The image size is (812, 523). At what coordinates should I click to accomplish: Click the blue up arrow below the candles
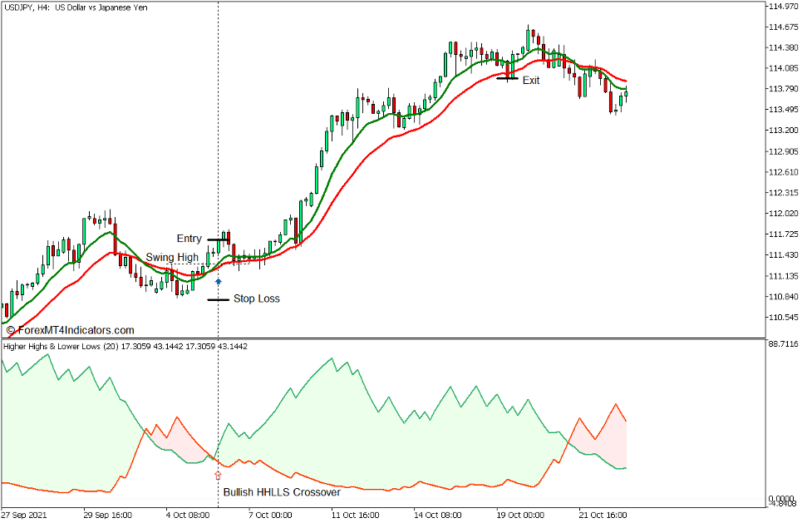pyautogui.click(x=219, y=282)
